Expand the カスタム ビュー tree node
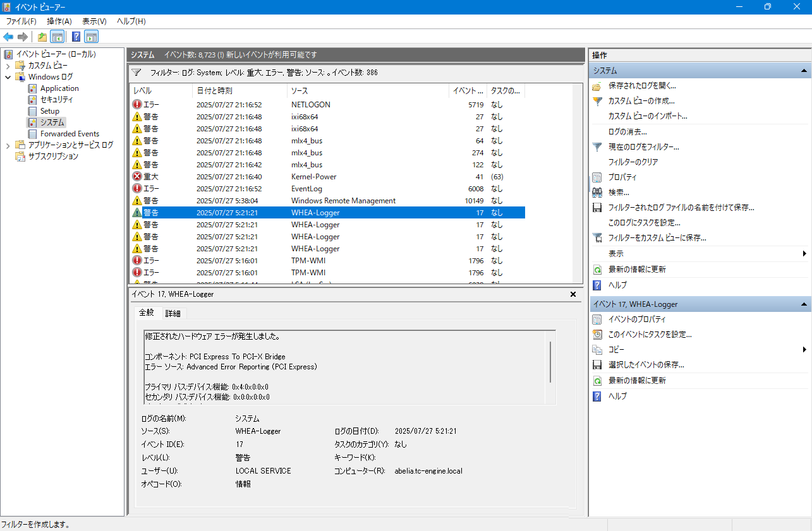The height and width of the screenshot is (531, 812). pos(8,66)
